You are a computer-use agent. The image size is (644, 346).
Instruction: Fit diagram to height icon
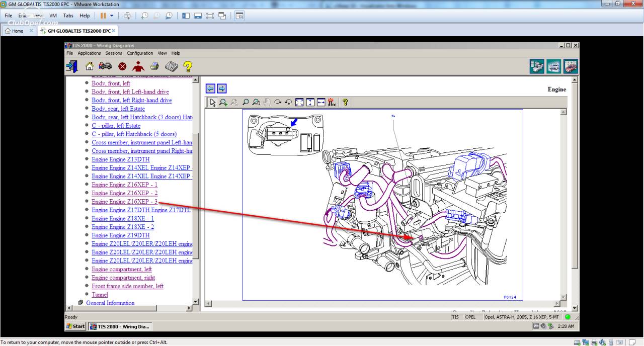coord(310,102)
